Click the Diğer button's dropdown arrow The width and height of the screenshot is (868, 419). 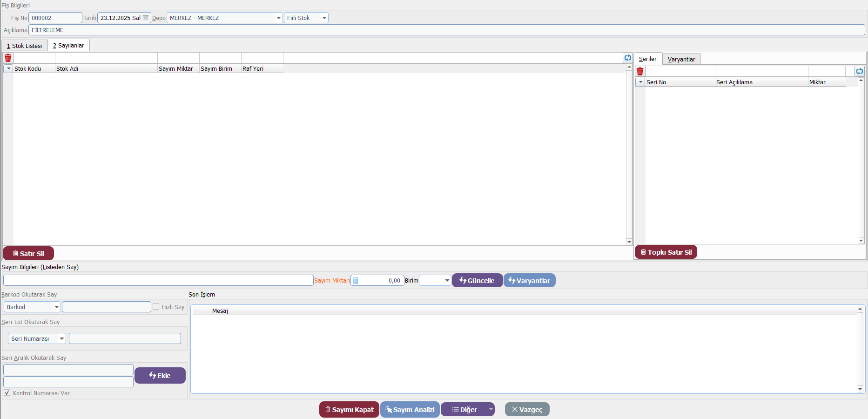point(491,410)
